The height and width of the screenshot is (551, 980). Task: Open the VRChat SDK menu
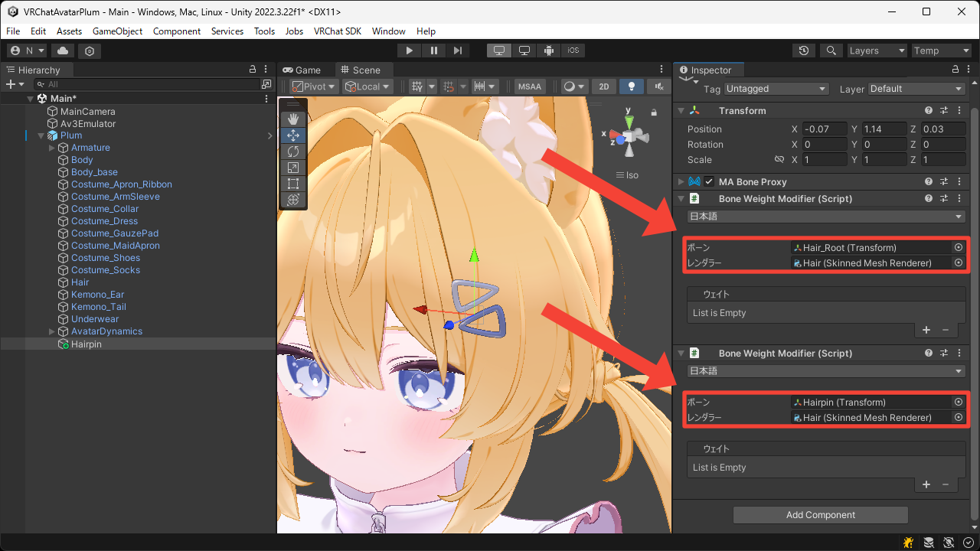tap(338, 31)
